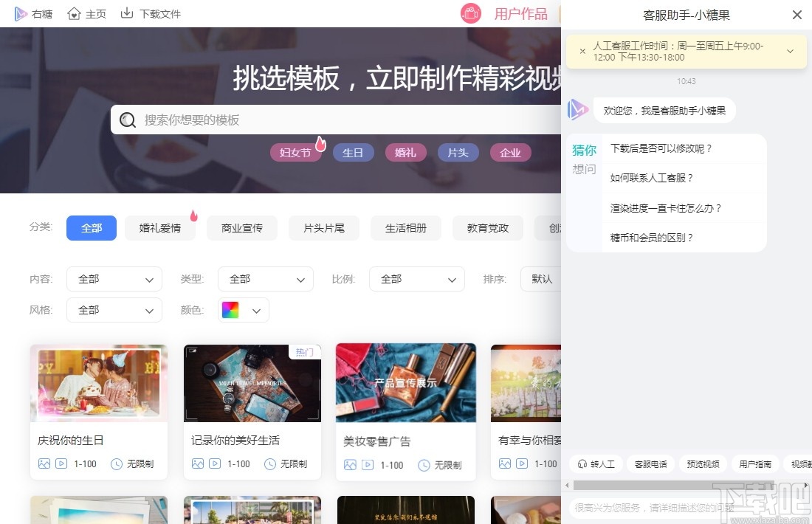
Task: Click the headset icon on 转人工
Action: (x=582, y=464)
